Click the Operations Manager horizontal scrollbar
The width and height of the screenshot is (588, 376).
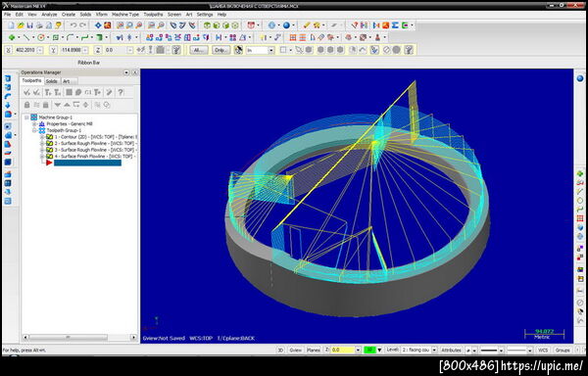(79, 338)
